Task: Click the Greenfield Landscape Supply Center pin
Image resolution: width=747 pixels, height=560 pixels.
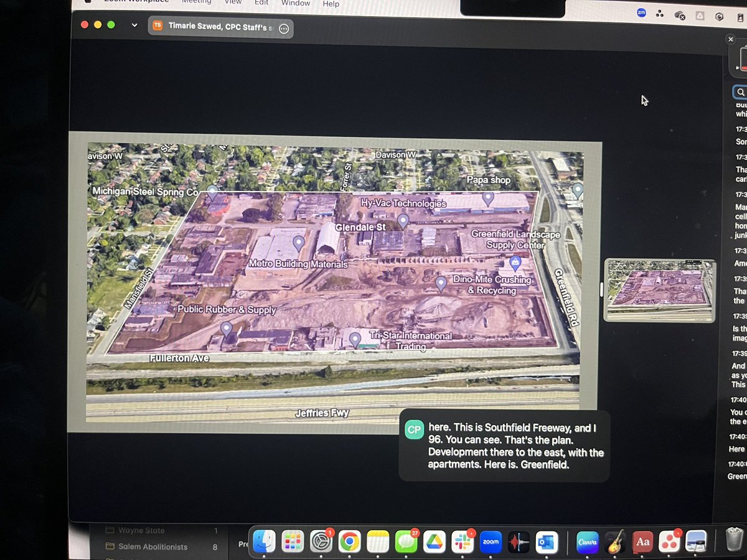Action: point(515,263)
